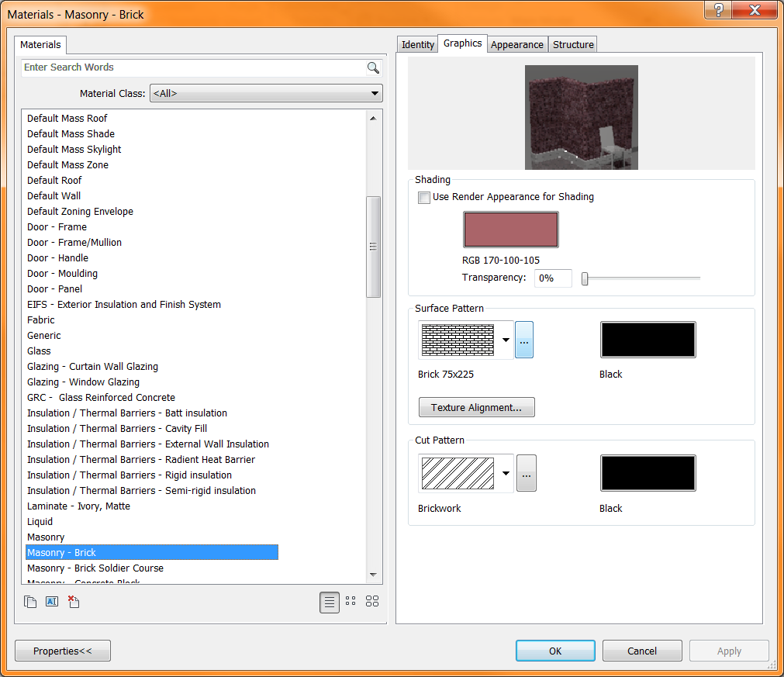The width and height of the screenshot is (784, 677).
Task: Delete the selected material
Action: point(74,601)
